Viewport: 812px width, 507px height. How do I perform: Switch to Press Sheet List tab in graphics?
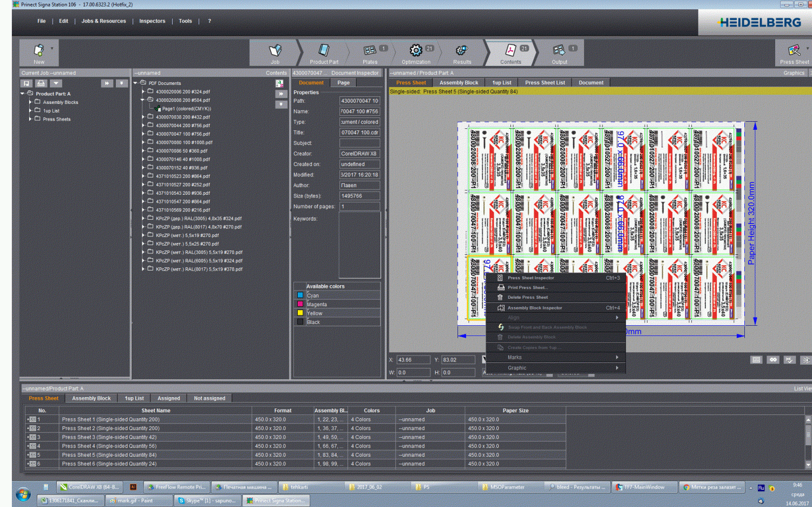point(545,83)
